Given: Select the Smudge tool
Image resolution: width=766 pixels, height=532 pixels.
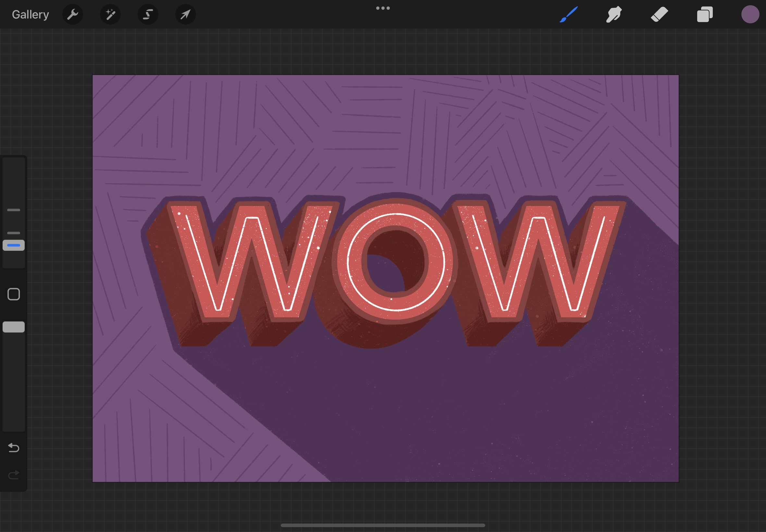Looking at the screenshot, I should tap(614, 14).
